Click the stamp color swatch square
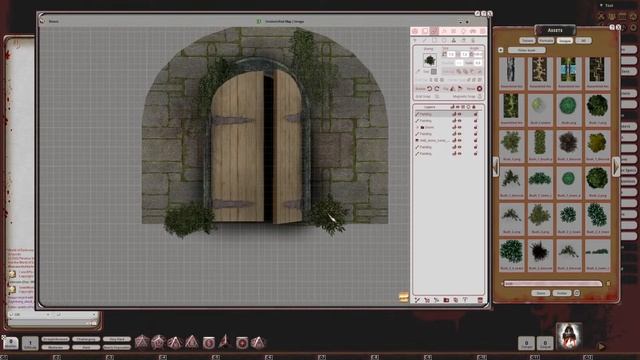The width and height of the screenshot is (640, 360). [x=434, y=71]
